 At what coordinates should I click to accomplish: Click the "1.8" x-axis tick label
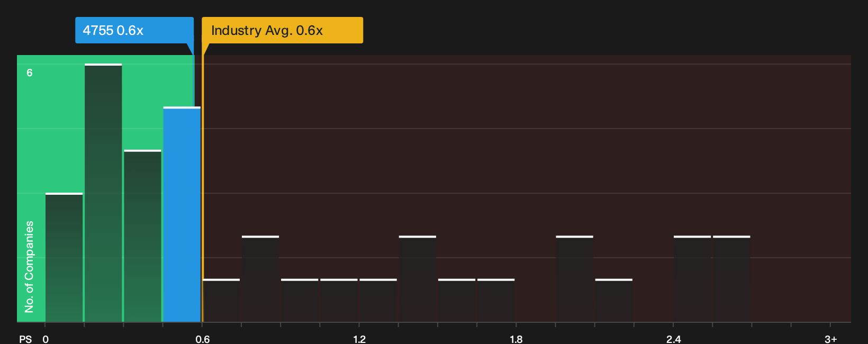(516, 339)
